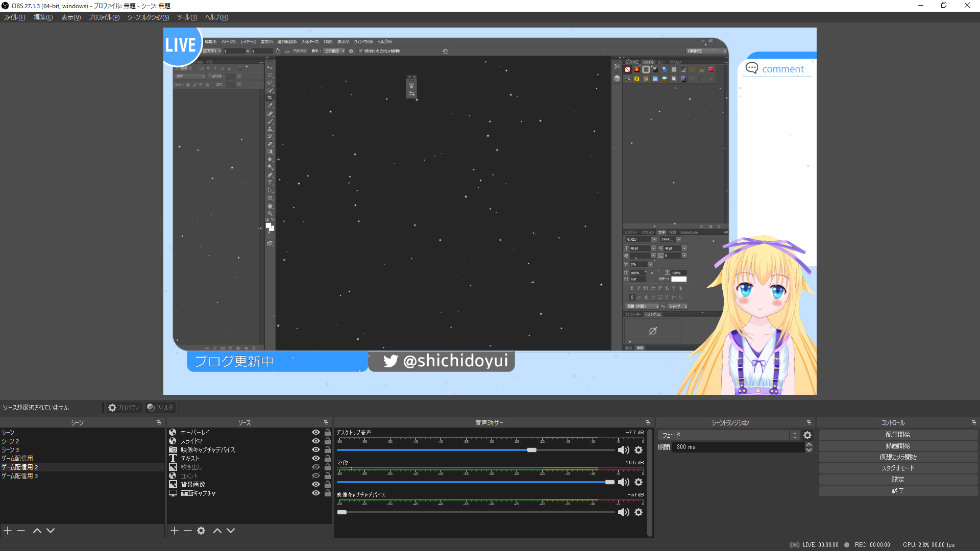Hide the 画面キャプチャ source
The height and width of the screenshot is (551, 980).
[316, 493]
